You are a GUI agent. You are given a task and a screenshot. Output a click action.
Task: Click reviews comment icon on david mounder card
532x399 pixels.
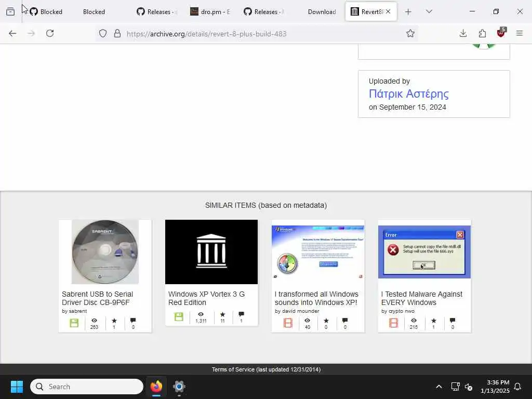point(345,320)
